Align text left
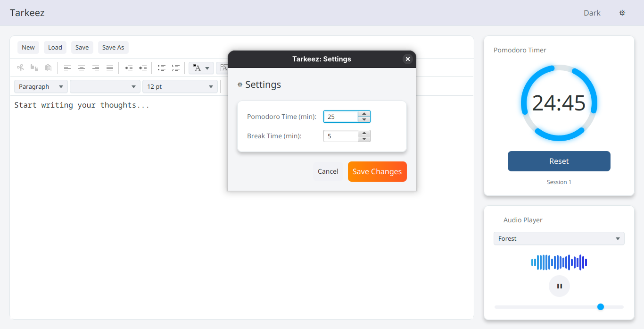 coord(67,68)
